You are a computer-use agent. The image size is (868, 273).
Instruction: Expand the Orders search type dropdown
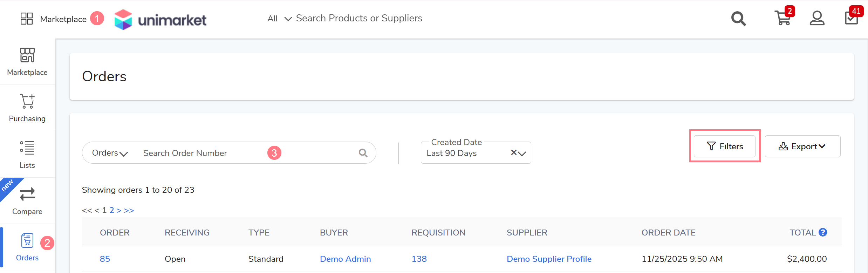point(110,153)
